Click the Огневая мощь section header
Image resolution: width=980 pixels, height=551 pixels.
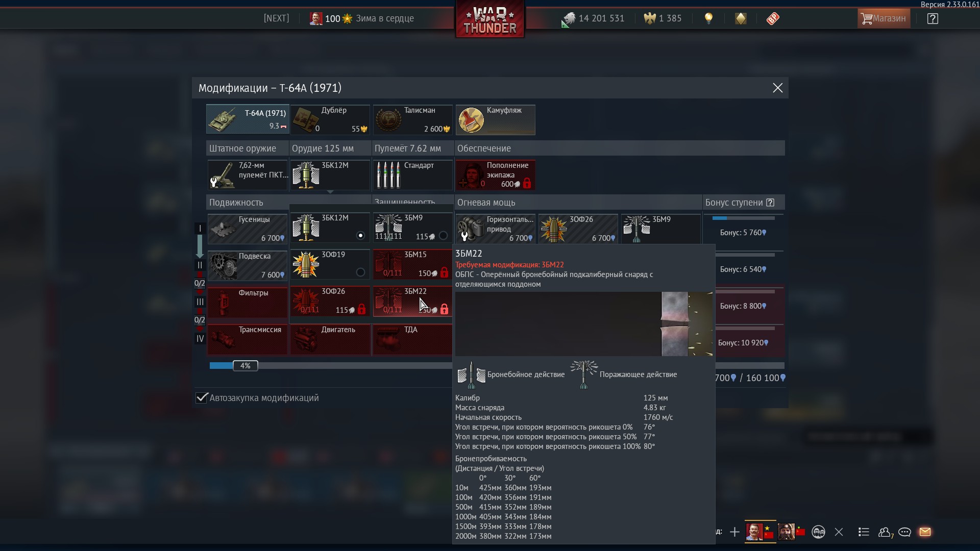click(578, 203)
